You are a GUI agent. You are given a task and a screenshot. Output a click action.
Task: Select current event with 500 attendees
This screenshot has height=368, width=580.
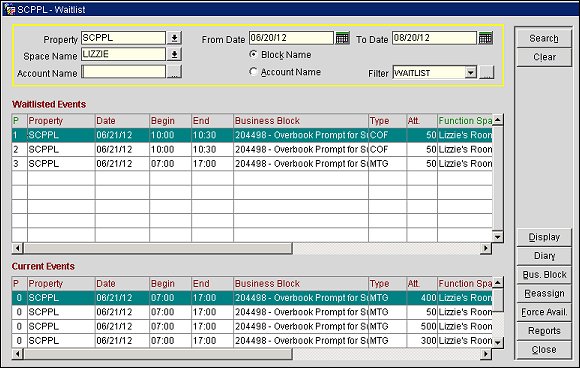[x=252, y=327]
